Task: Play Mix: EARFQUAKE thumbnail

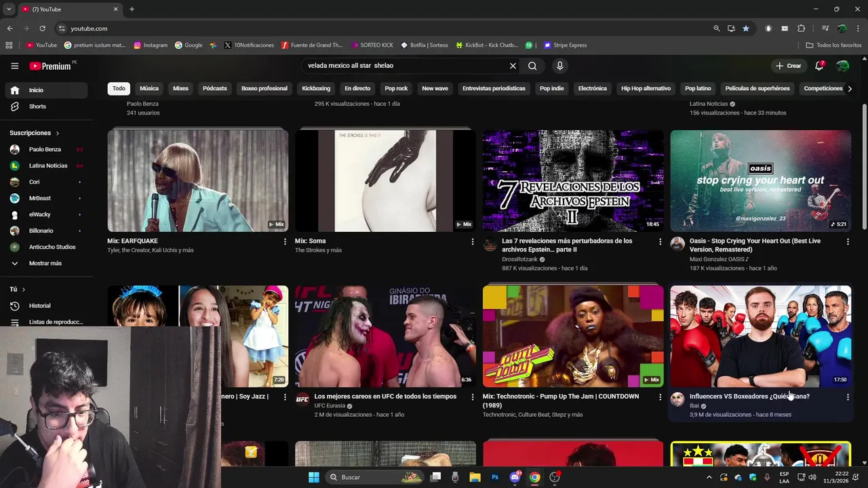Action: coord(198,180)
